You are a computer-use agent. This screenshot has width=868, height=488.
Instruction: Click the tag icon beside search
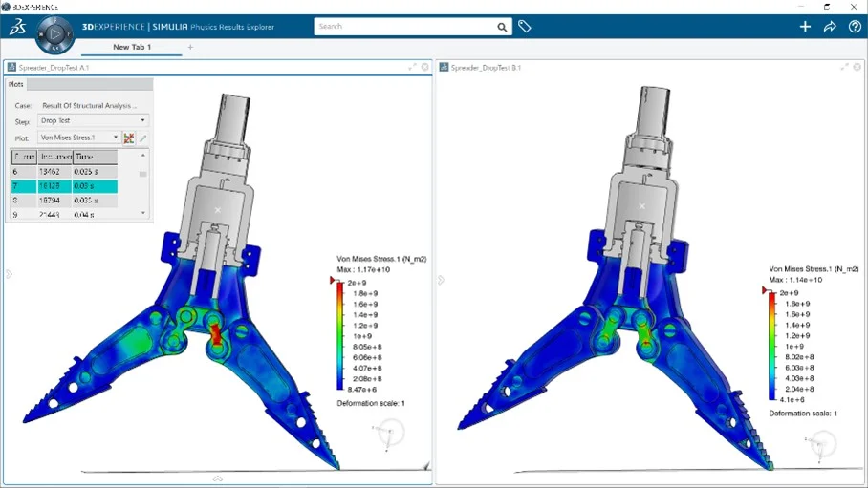[525, 27]
